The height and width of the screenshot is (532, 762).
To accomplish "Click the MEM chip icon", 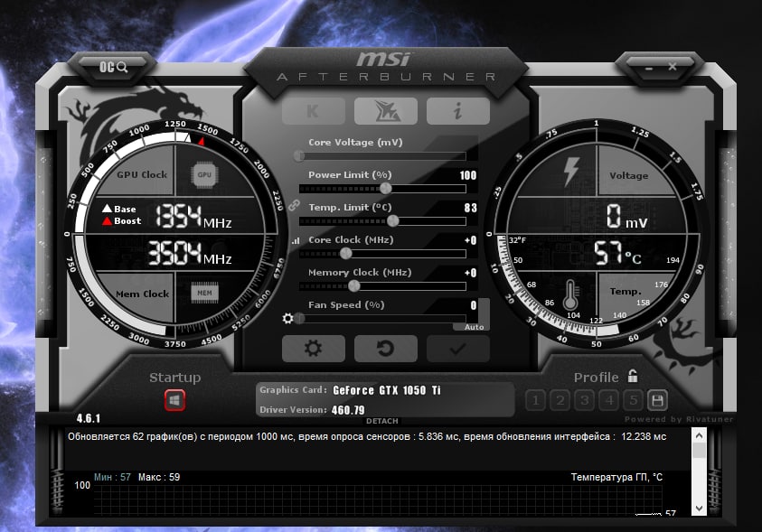I will point(204,293).
